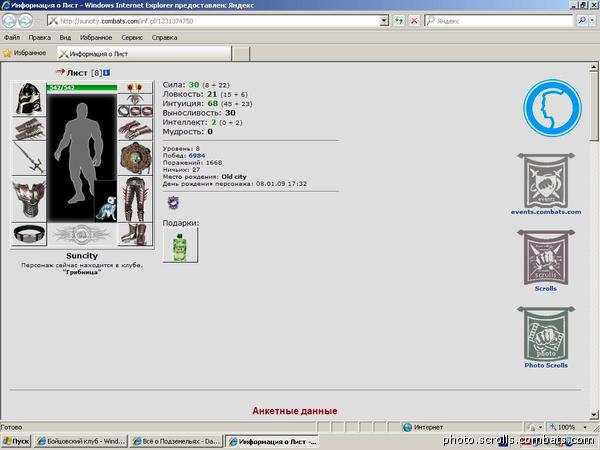The width and height of the screenshot is (600, 450).
Task: Click the green health bar 547/547
Action: [x=82, y=88]
